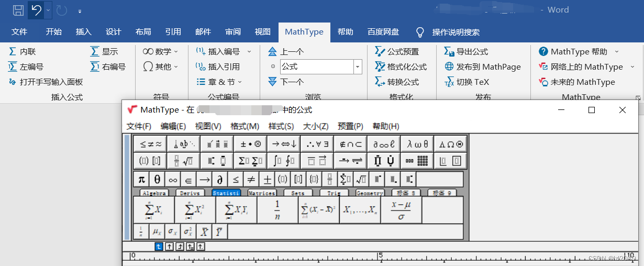Click 转换公式 in the ribbon
Viewport: 644px width, 266px height.
click(397, 82)
